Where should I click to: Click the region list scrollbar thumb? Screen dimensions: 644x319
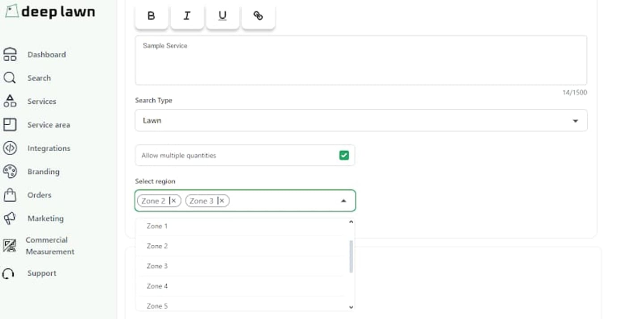pyautogui.click(x=351, y=256)
